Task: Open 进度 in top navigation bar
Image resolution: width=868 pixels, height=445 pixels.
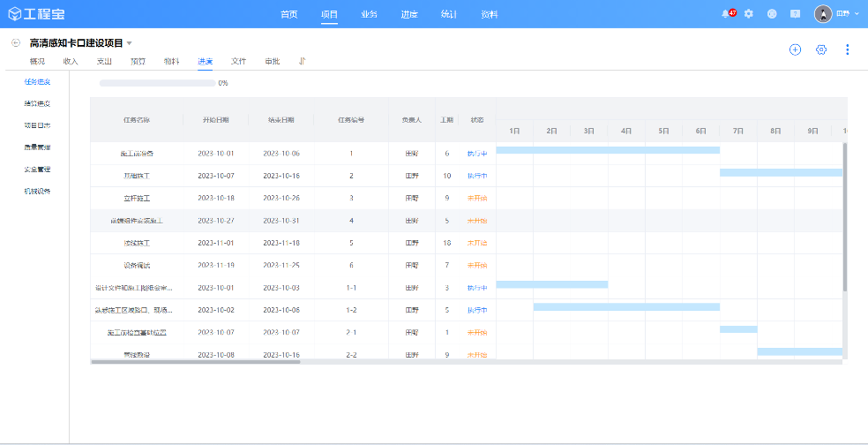Action: (x=409, y=14)
